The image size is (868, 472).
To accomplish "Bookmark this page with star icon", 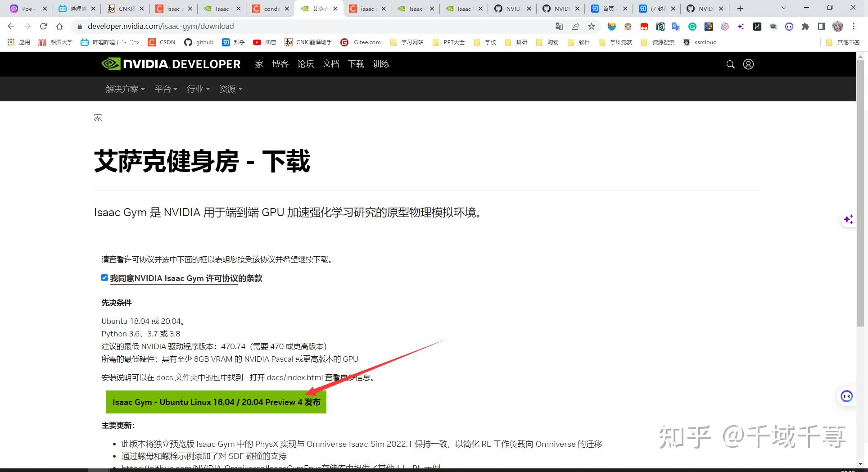I will (x=592, y=26).
